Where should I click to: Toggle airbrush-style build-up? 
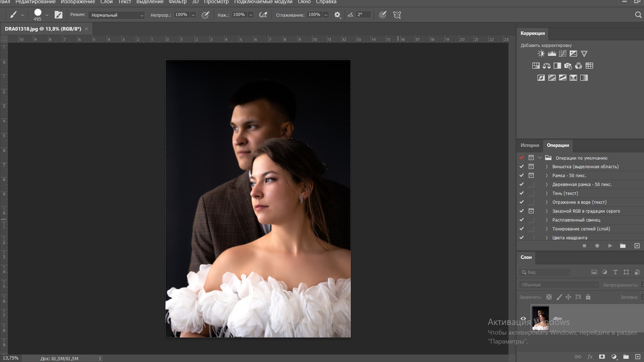[x=263, y=15]
